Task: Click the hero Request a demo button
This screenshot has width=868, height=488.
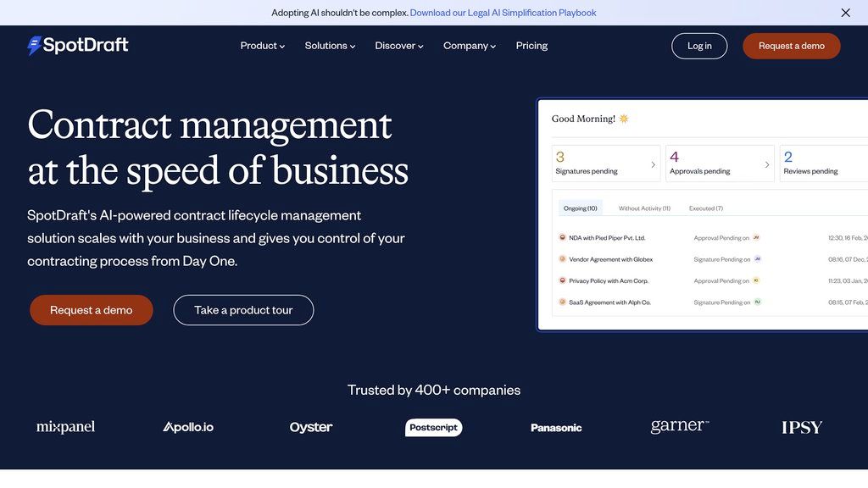Action: click(92, 310)
